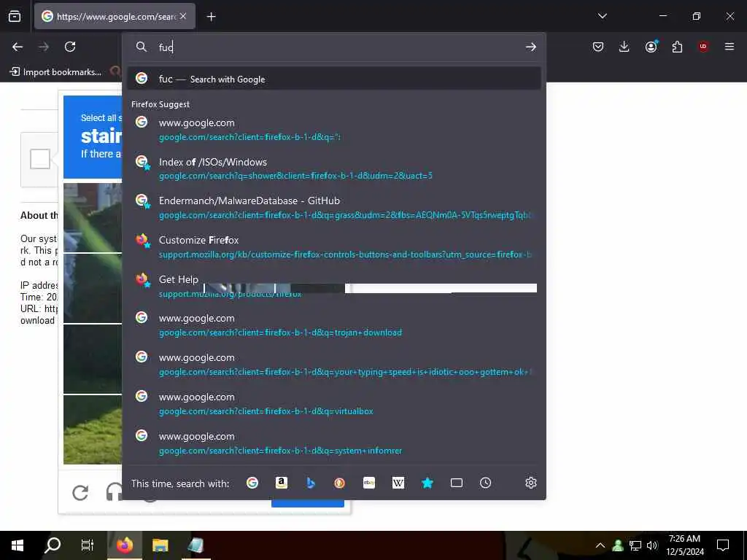Screen dimensions: 747x560
Task: Open the Windows Start menu
Action: click(x=18, y=545)
